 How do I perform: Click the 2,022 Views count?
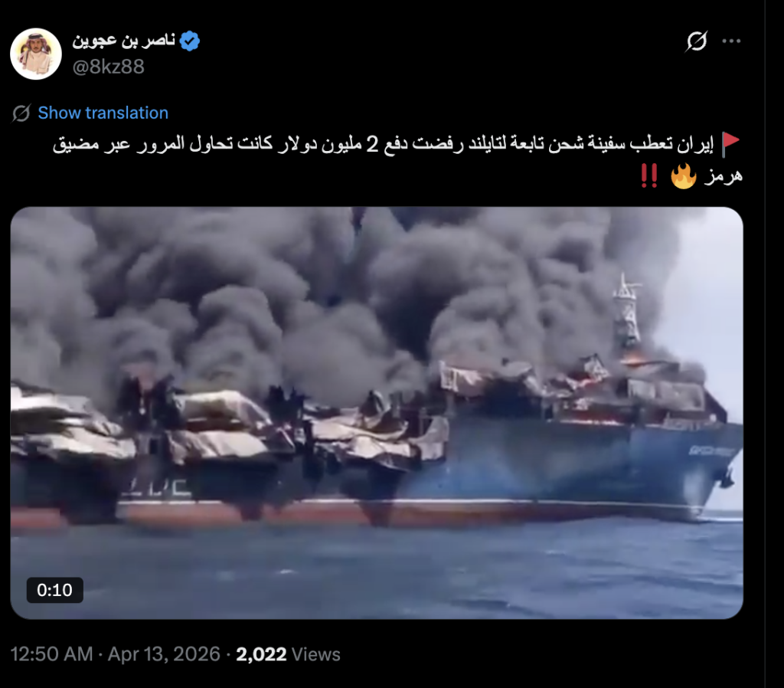[288, 654]
